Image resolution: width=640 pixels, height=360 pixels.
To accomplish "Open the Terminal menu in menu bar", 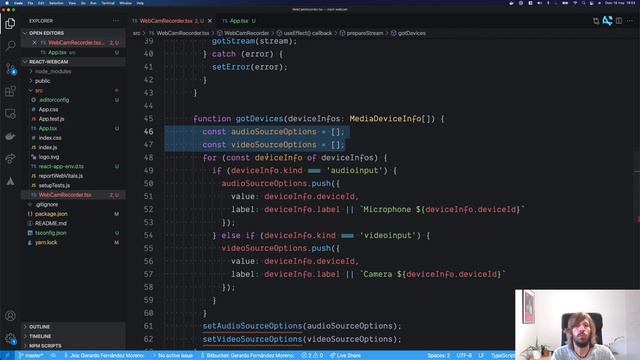I will [x=108, y=3].
